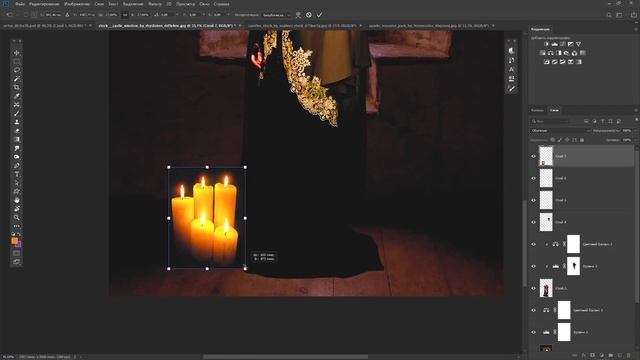
Task: Hide the Слой 4 layer
Action: click(x=533, y=222)
